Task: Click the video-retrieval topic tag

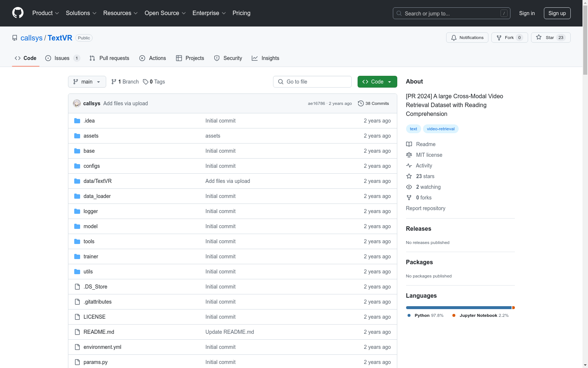Action: pyautogui.click(x=441, y=129)
